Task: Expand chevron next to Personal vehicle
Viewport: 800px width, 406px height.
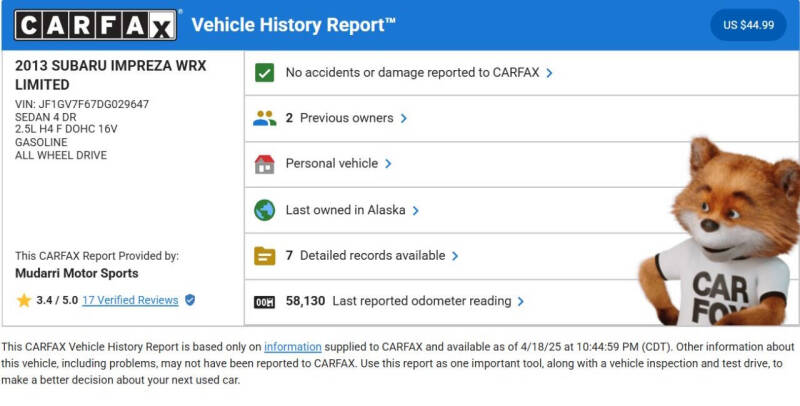Action: click(388, 164)
